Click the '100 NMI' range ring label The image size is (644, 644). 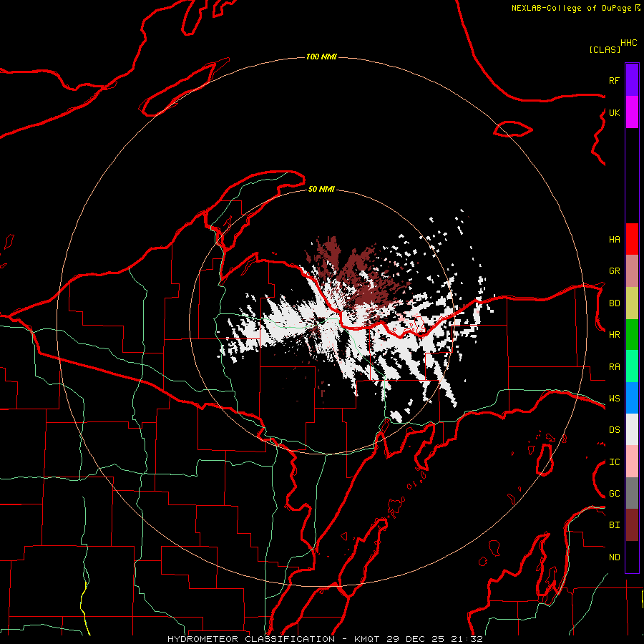[321, 57]
